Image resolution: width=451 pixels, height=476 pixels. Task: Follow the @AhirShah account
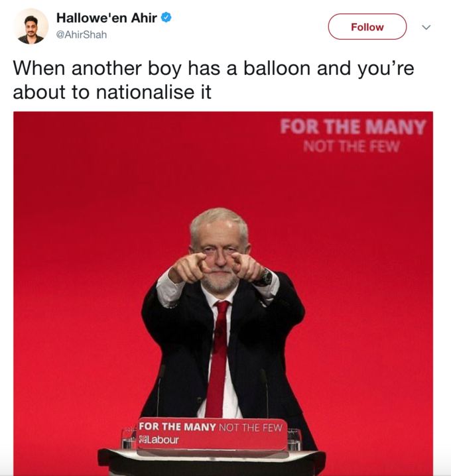tap(367, 27)
